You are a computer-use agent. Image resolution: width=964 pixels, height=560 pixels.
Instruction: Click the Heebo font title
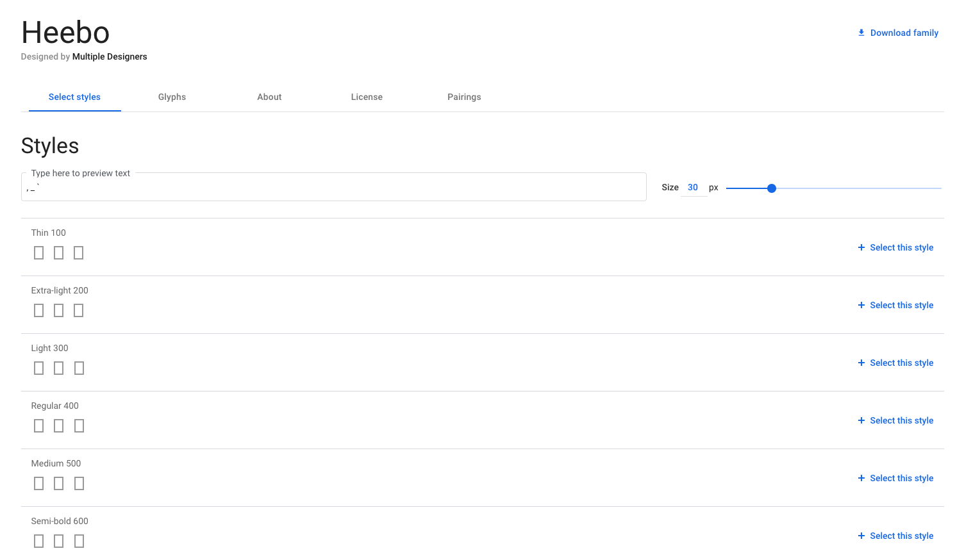pyautogui.click(x=65, y=33)
